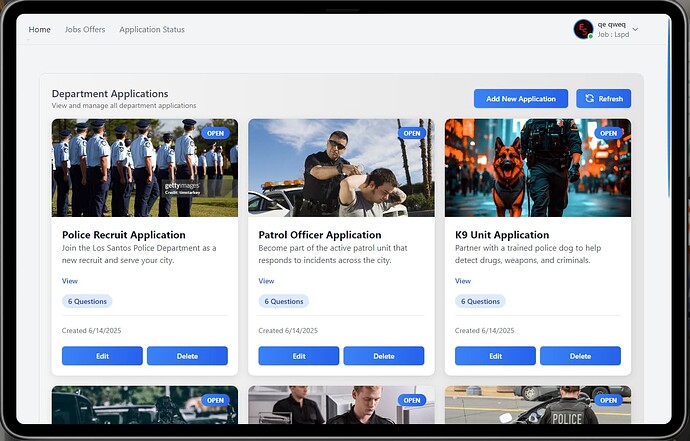This screenshot has height=441, width=690.
Task: Open the Home tab
Action: (x=39, y=29)
